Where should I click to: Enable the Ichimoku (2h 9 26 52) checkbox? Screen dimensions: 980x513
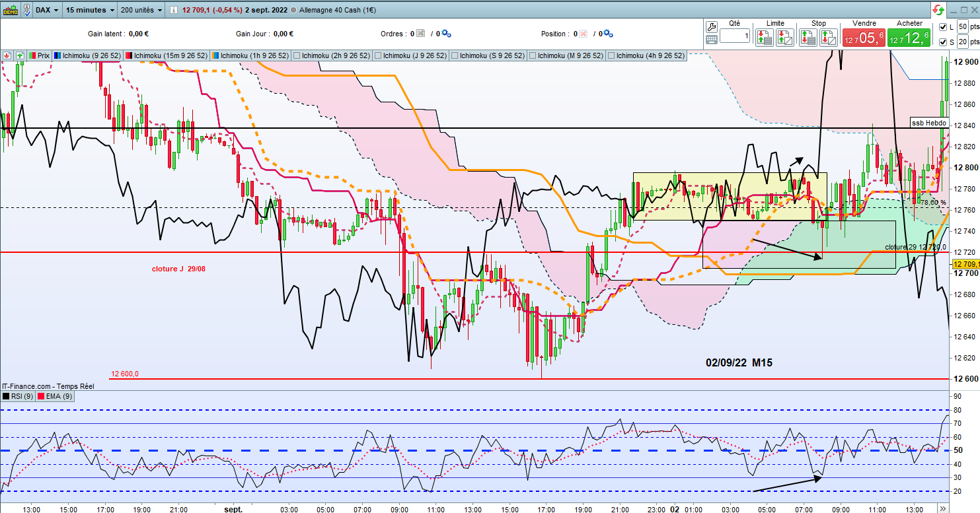[296, 55]
